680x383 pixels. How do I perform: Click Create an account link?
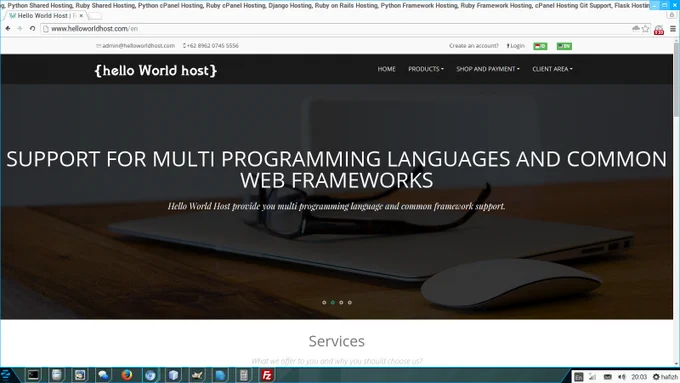(474, 46)
